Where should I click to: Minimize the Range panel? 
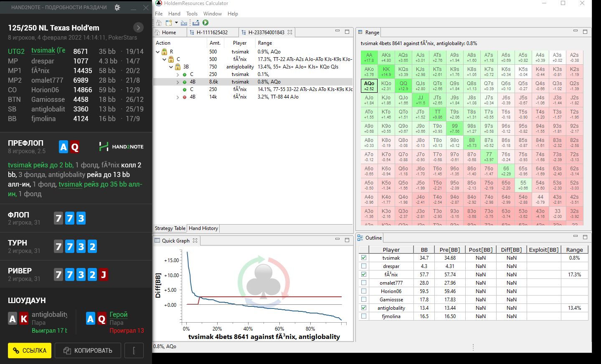576,31
